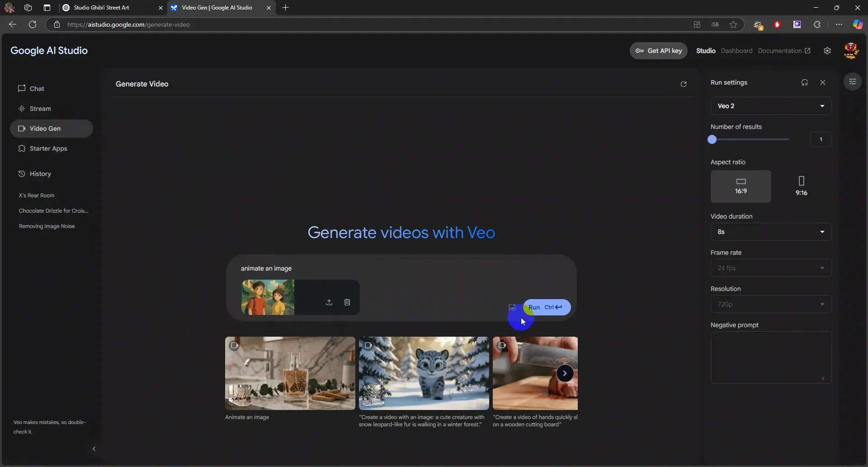
Task: Click the Google AI Studio logo
Action: [49, 51]
